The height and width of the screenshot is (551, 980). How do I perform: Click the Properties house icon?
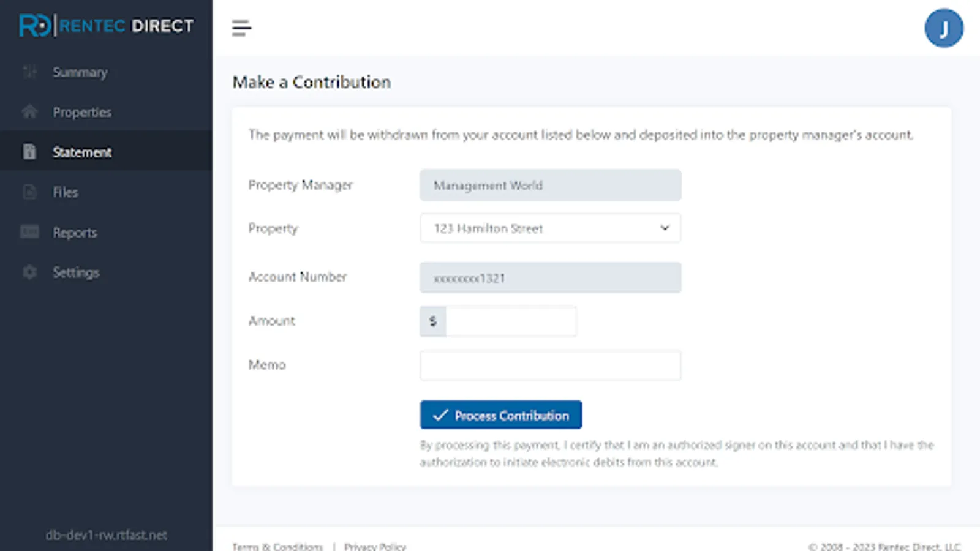click(29, 112)
